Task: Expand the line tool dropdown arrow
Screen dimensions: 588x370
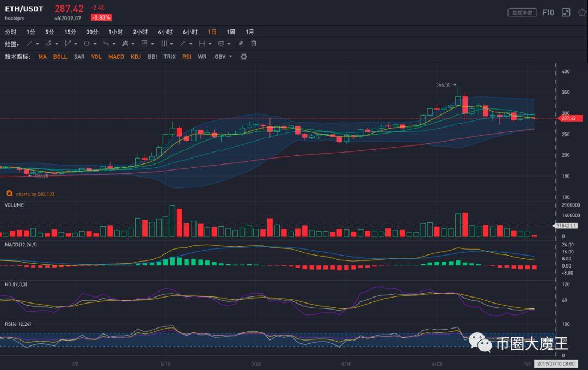Action: pos(38,44)
